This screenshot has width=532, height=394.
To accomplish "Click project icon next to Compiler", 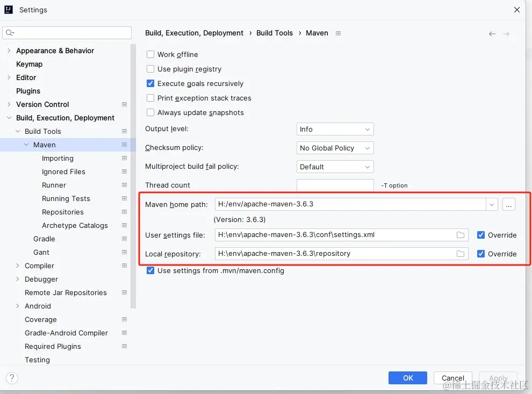I will (124, 266).
